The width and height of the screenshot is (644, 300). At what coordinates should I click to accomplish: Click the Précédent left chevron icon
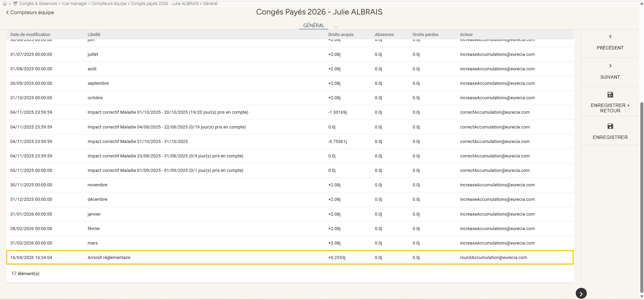(610, 36)
